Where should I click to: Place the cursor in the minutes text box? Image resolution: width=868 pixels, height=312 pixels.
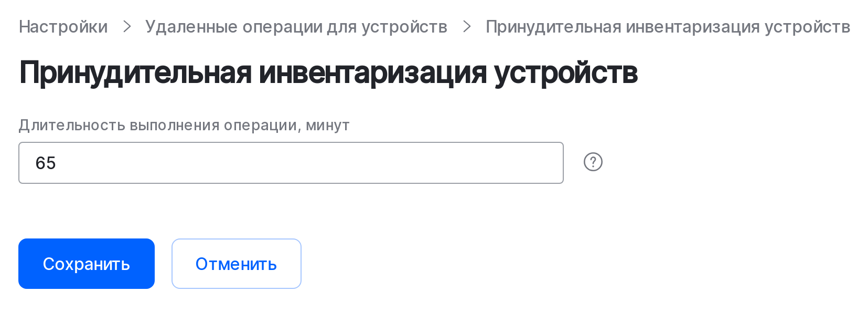pyautogui.click(x=291, y=163)
